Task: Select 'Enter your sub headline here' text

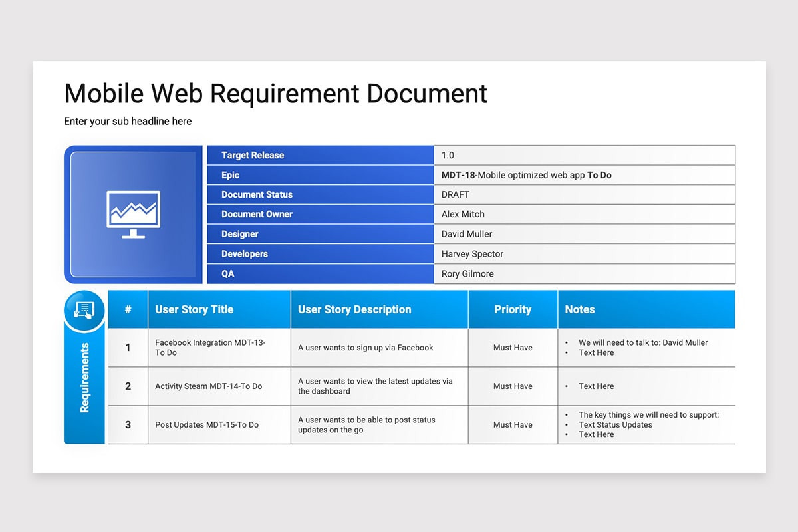Action: (x=128, y=121)
